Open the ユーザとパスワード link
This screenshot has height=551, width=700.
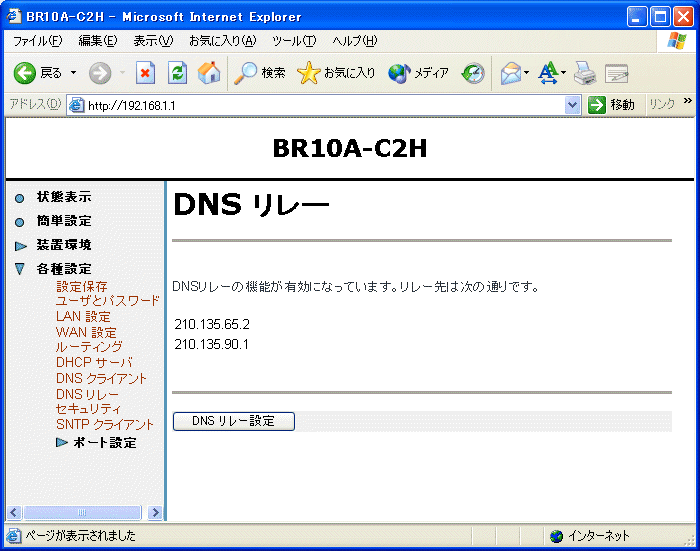(108, 301)
